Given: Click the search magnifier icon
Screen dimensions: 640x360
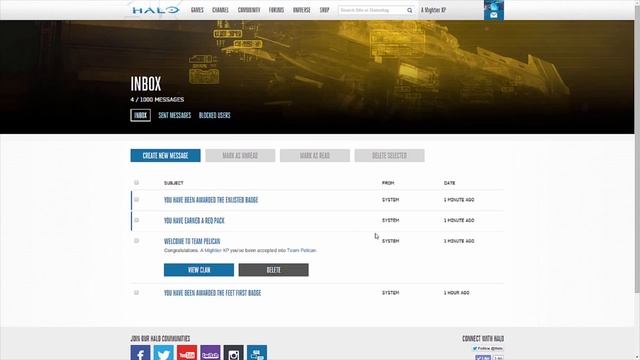Looking at the screenshot, I should tap(409, 10).
